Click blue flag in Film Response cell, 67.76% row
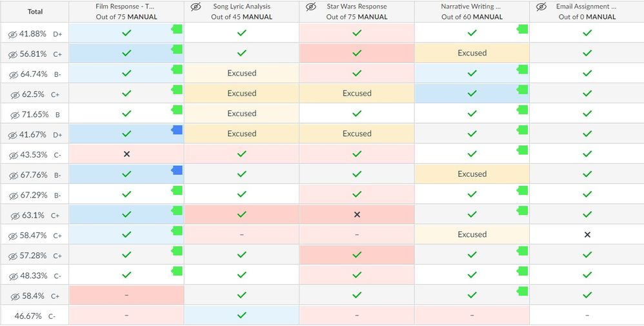Viewport: 644px width, 326px height. [177, 170]
